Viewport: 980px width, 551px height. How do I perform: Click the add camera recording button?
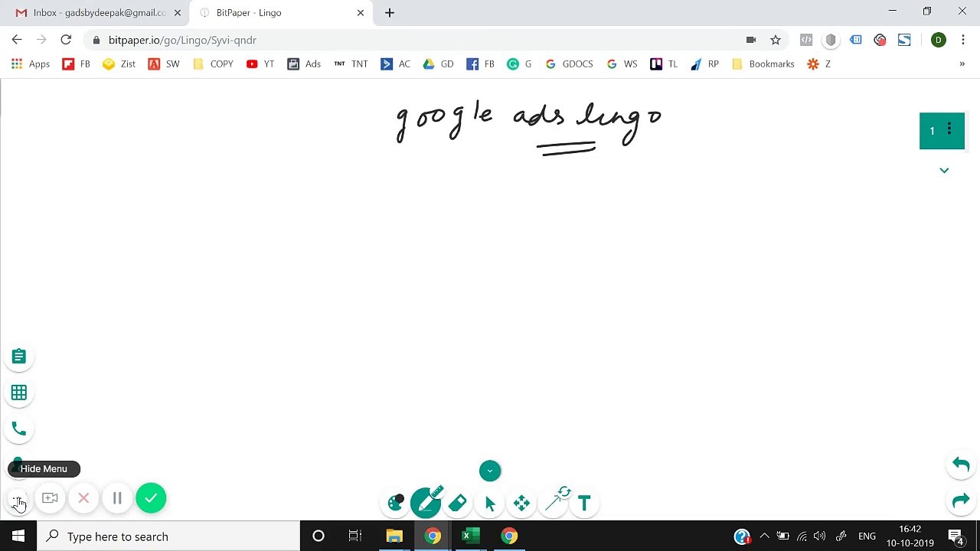[x=50, y=498]
